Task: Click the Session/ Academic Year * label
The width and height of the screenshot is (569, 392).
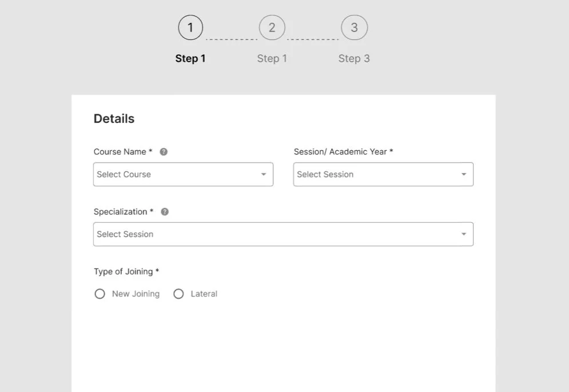Action: (344, 152)
